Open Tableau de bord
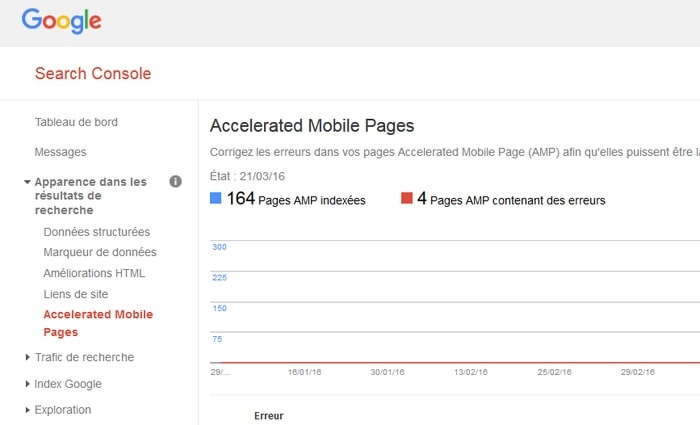 click(76, 122)
